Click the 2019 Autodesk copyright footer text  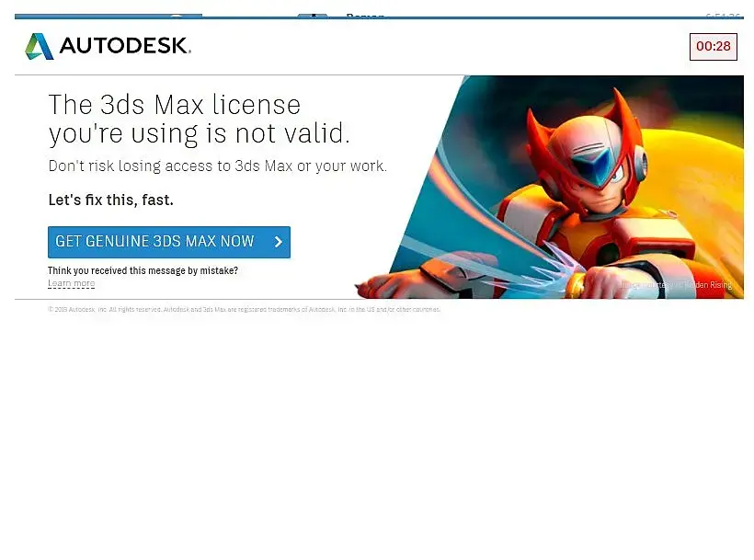[244, 310]
